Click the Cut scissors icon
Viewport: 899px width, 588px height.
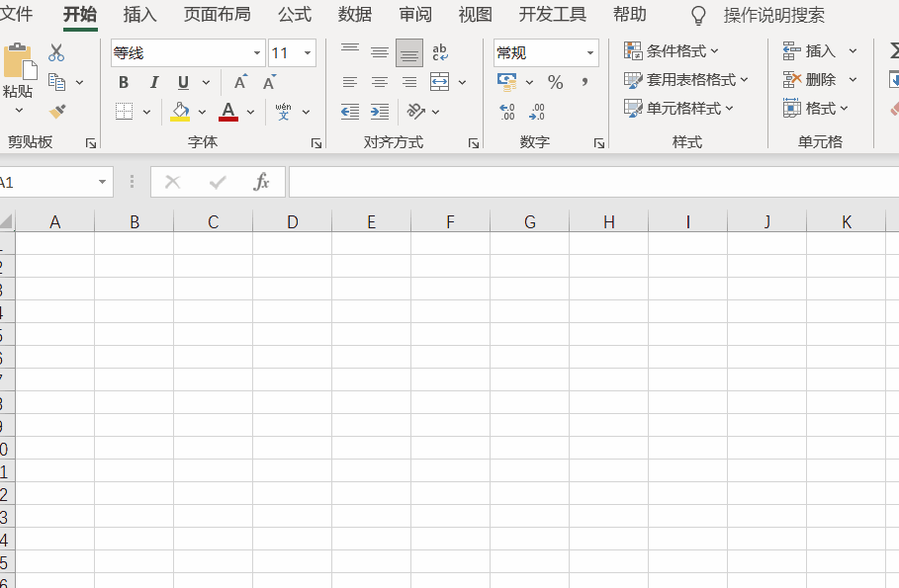(56, 52)
